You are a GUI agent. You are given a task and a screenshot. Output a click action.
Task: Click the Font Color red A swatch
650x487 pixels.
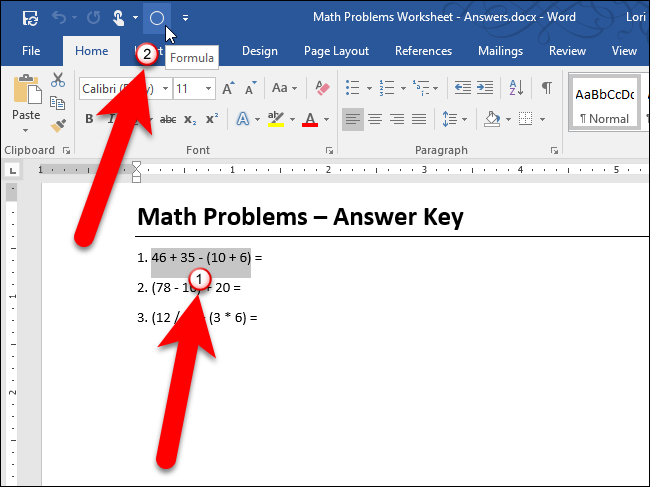point(309,120)
